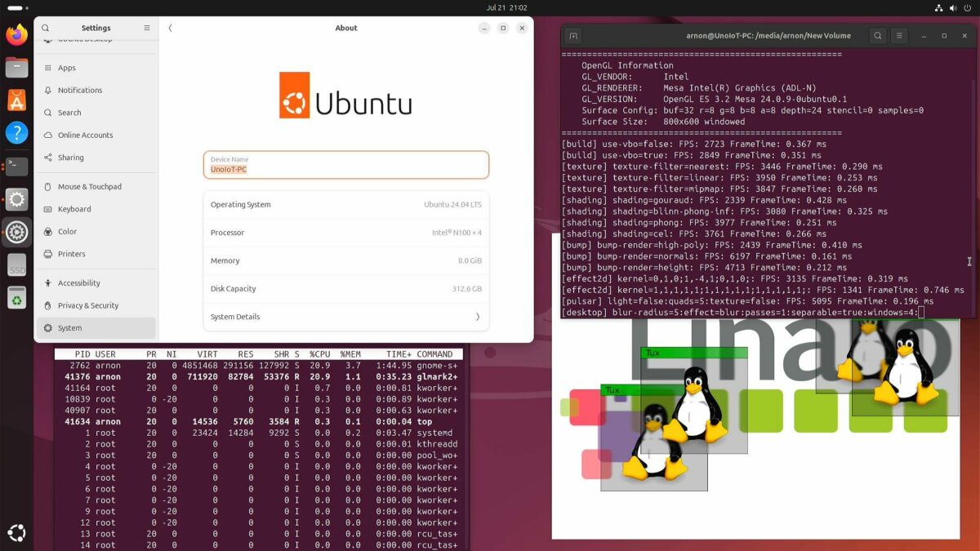Open the Trash from the dock
This screenshot has height=551, width=980.
(16, 299)
